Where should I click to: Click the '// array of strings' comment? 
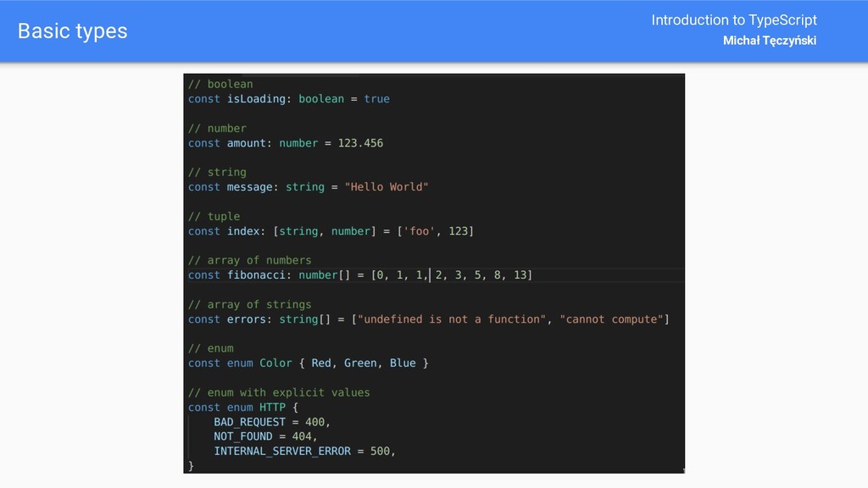(x=250, y=304)
